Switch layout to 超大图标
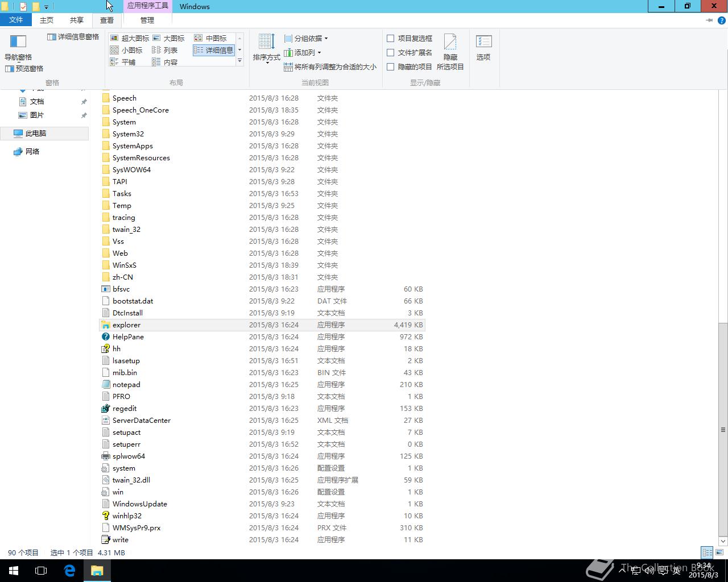This screenshot has width=728, height=582. coord(130,38)
